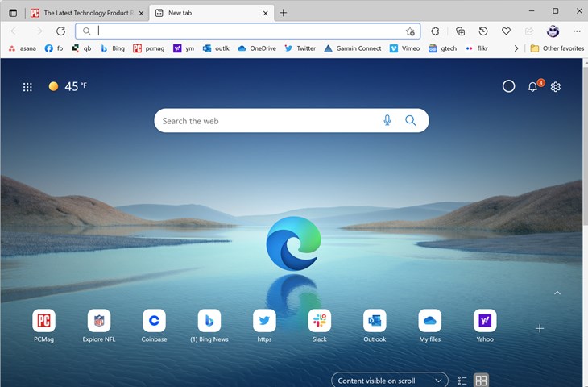Click the Search the web box
The width and height of the screenshot is (588, 387).
click(292, 120)
